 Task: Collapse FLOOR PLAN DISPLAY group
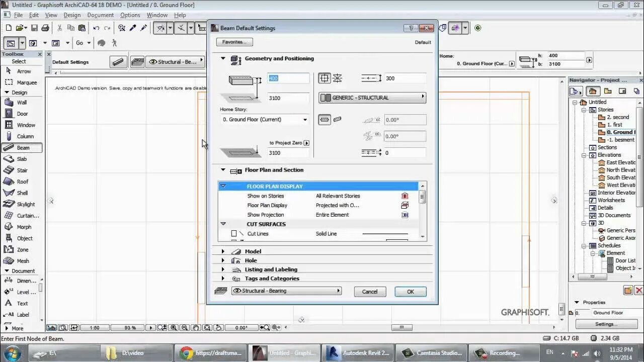pyautogui.click(x=223, y=186)
